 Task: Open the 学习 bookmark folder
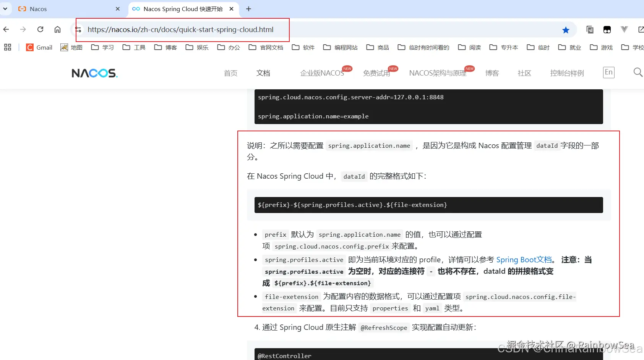102,47
